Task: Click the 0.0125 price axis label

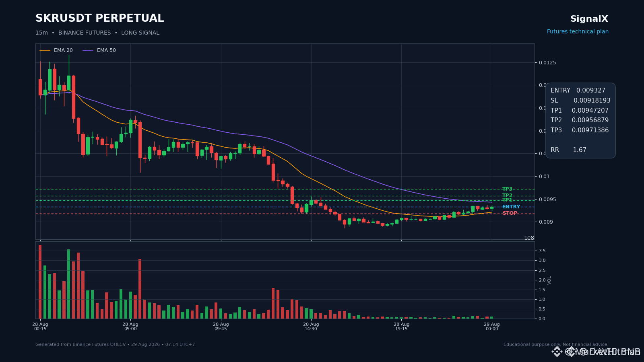Action: click(547, 63)
